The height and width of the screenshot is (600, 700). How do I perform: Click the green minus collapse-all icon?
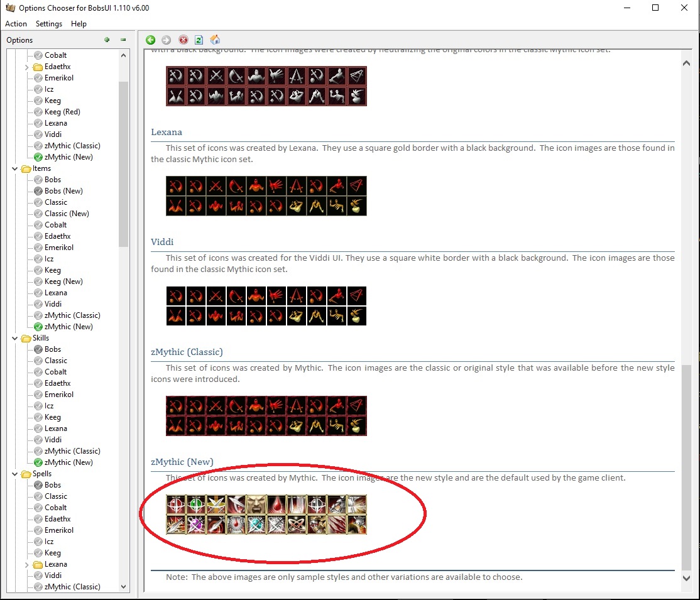(x=123, y=40)
